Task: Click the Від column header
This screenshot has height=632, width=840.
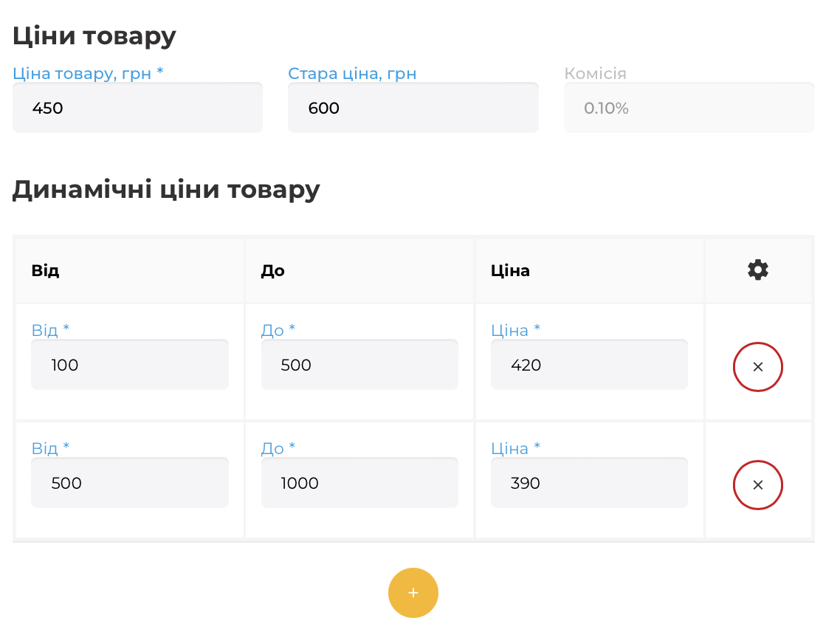Action: tap(45, 270)
